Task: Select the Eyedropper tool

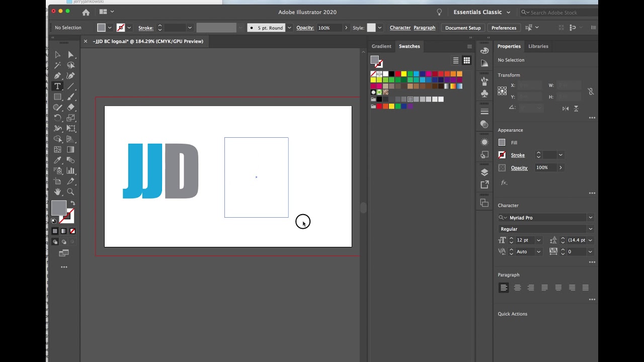Action: pyautogui.click(x=57, y=160)
